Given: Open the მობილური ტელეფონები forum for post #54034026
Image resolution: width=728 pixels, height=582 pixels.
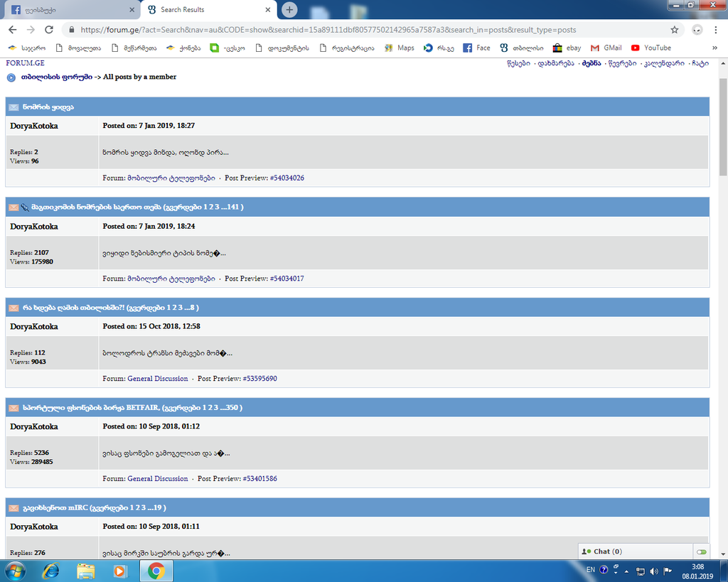Looking at the screenshot, I should pos(171,178).
